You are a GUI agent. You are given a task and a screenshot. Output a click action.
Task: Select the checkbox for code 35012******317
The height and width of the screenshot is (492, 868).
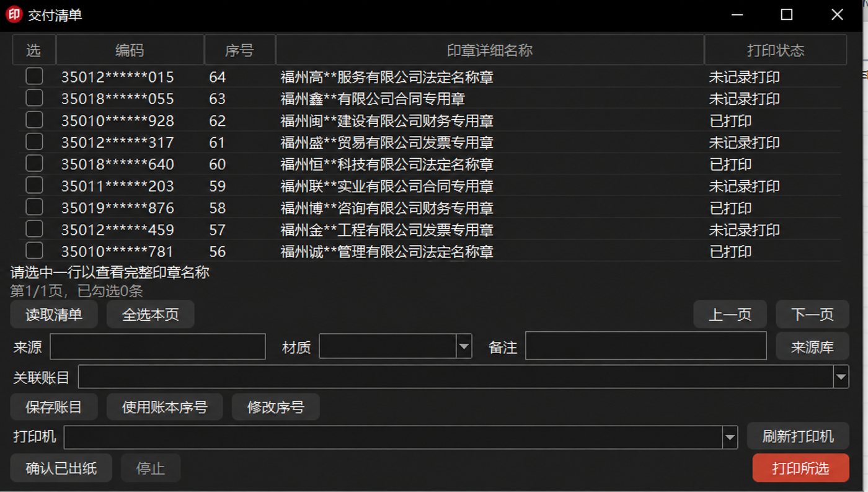point(34,141)
